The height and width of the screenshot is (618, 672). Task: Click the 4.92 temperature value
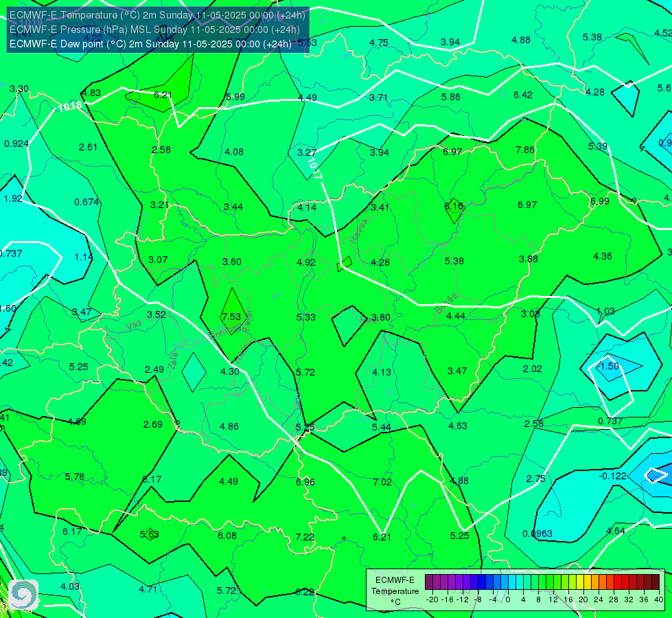[x=306, y=262]
